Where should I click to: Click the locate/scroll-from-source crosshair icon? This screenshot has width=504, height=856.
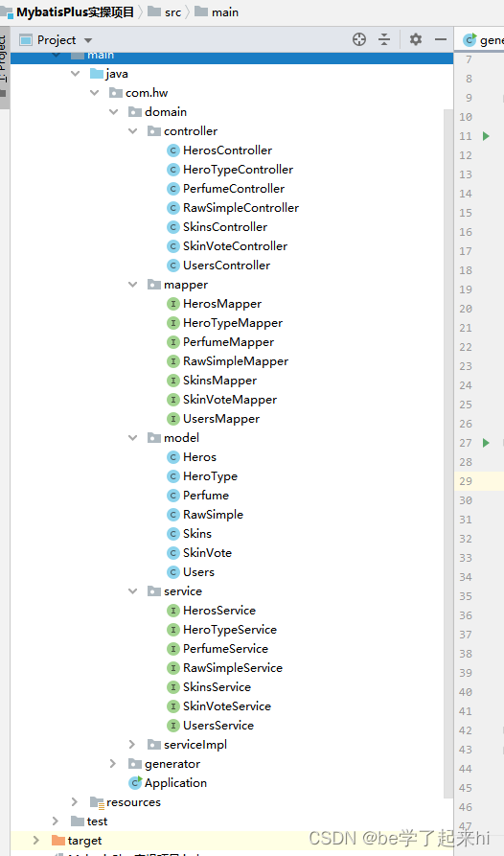tap(359, 39)
